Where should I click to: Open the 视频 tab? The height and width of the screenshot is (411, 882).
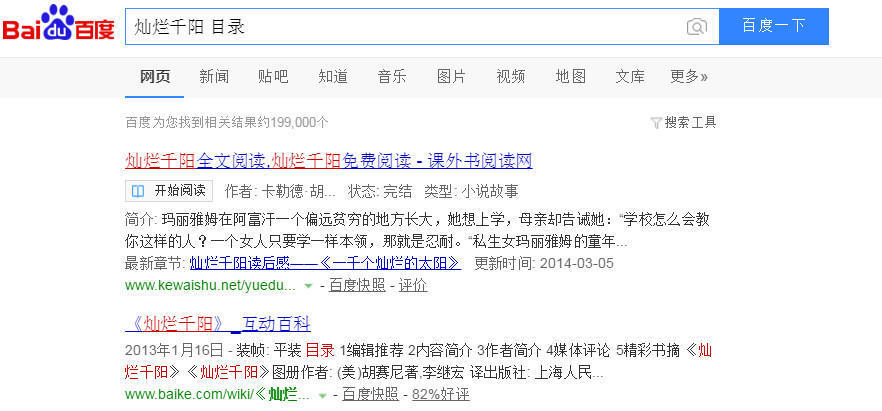click(511, 76)
